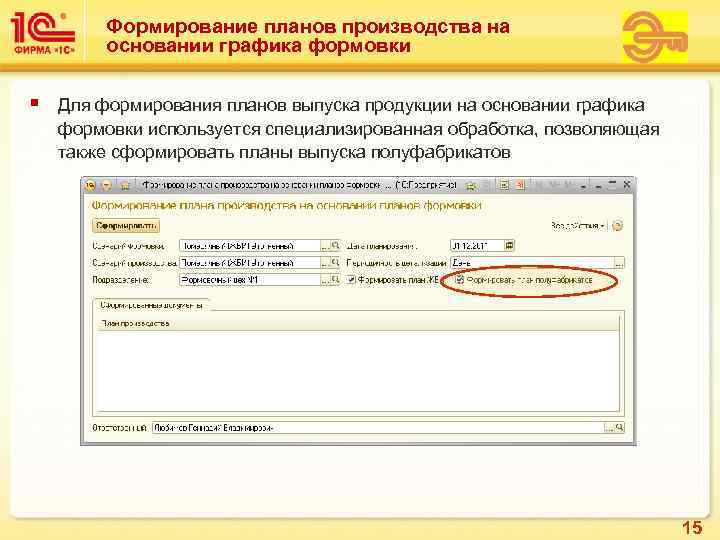This screenshot has width=720, height=540.
Task: Open the calendar picker for Дата планирования
Action: click(x=509, y=246)
